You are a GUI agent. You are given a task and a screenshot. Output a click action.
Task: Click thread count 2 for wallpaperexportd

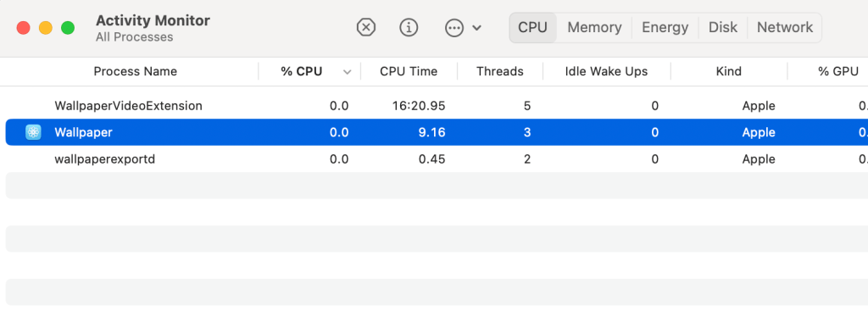(527, 159)
